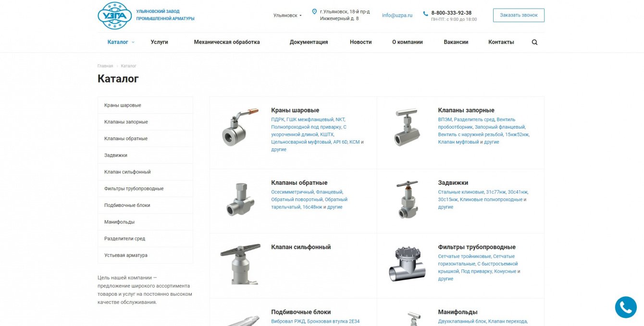This screenshot has height=326, width=644.
Task: Open the Клапаны обратные category heading
Action: [x=299, y=182]
